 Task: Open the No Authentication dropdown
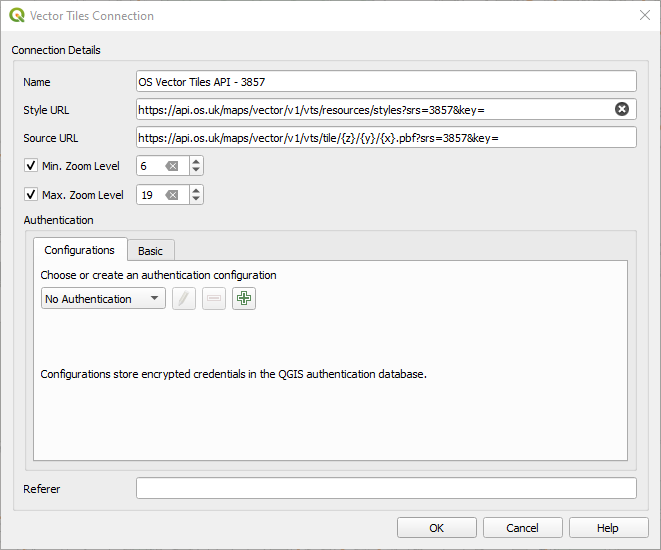point(103,298)
